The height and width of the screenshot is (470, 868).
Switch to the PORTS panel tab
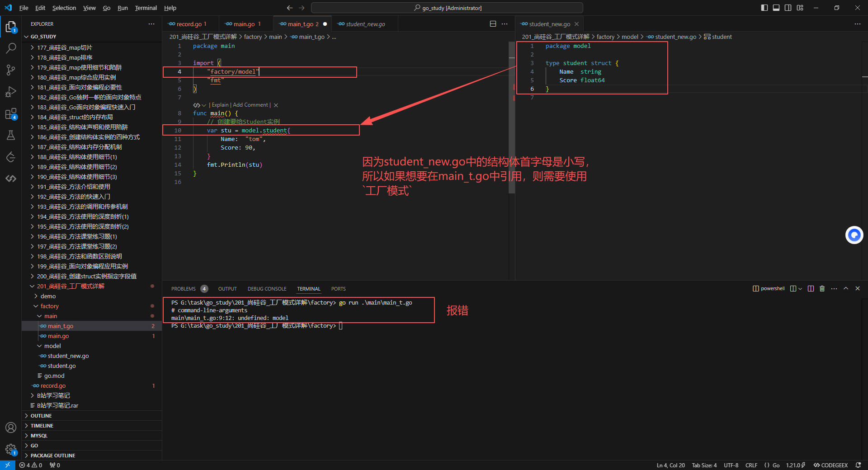click(x=338, y=289)
